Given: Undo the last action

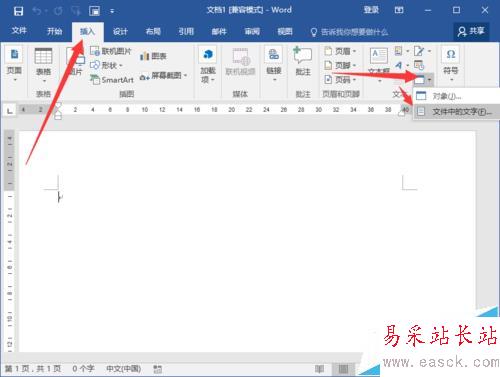Looking at the screenshot, I should 37,11.
